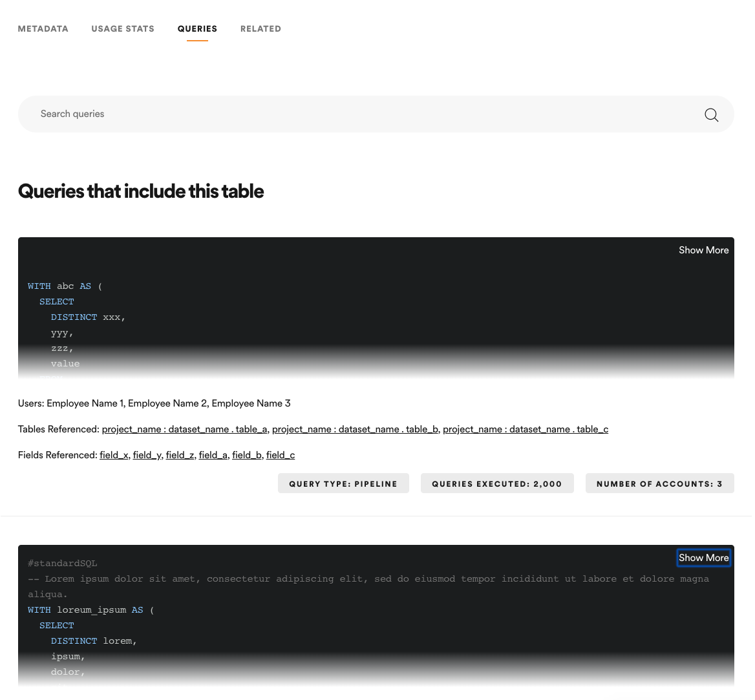Click the field_b referenced field link
Image resolution: width=755 pixels, height=700 pixels.
247,454
